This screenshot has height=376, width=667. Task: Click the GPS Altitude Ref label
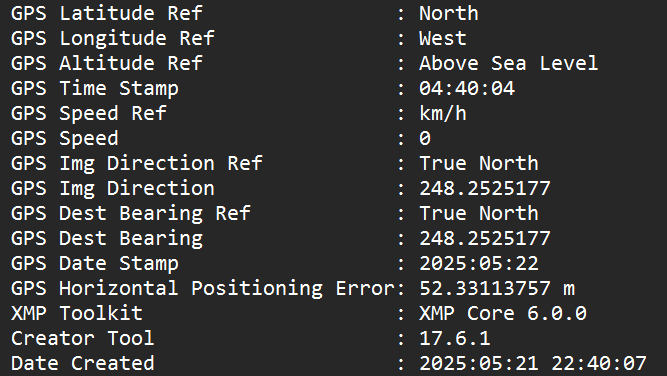pyautogui.click(x=107, y=63)
